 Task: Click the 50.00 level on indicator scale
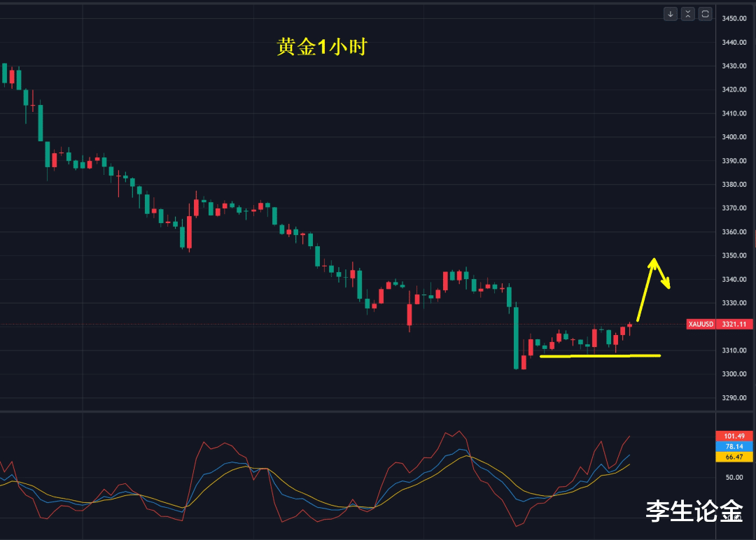[734, 477]
